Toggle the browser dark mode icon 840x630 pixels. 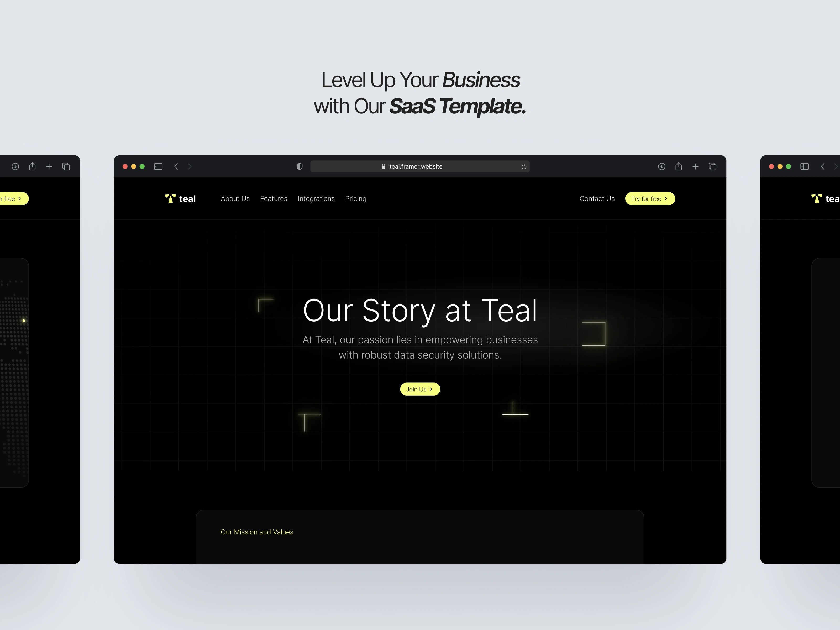[x=300, y=167]
